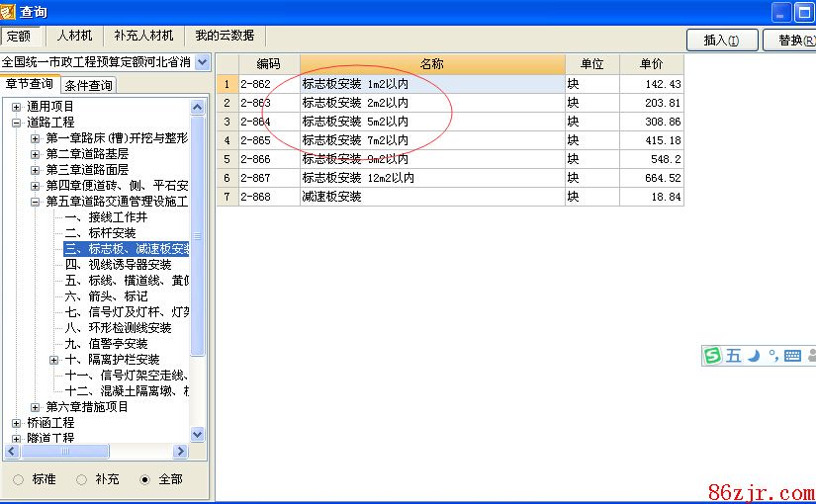Collapse the 道路工程 tree node
Image resolution: width=816 pixels, height=504 pixels.
(16, 123)
